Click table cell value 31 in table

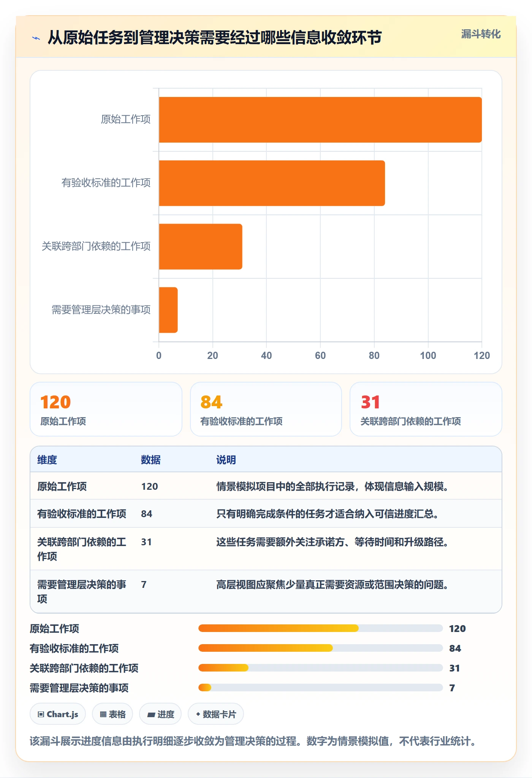(x=146, y=542)
